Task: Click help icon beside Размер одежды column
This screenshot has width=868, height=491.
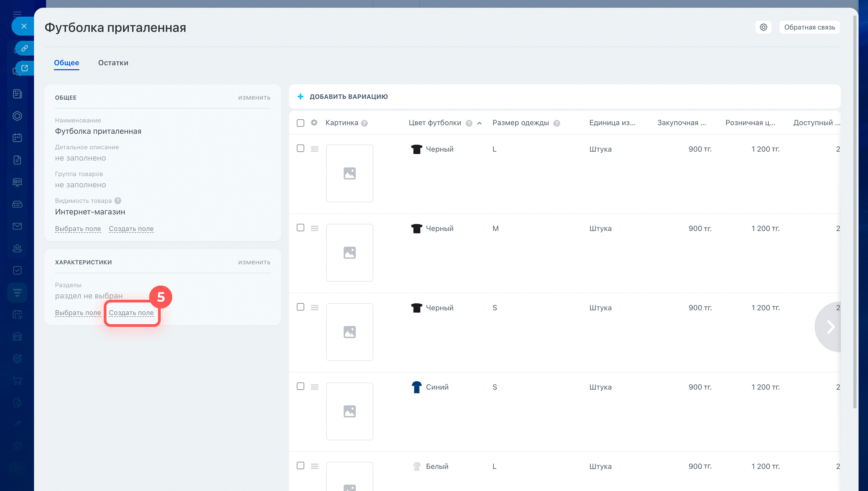Action: click(557, 123)
